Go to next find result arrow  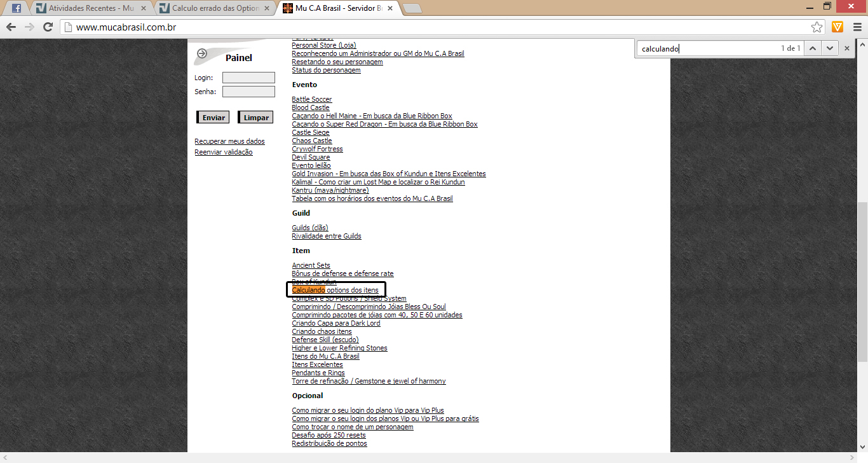click(x=829, y=48)
